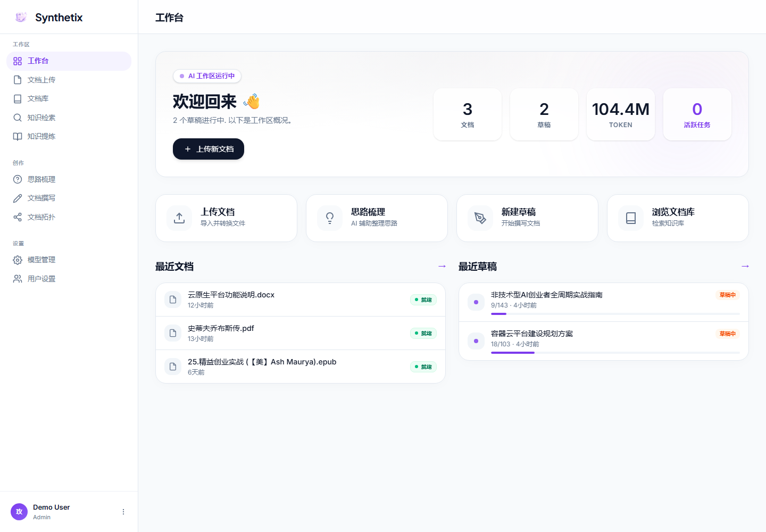Click 草稿中 badge on 容器云平台 draft
Image resolution: width=766 pixels, height=532 pixels.
[x=728, y=334]
